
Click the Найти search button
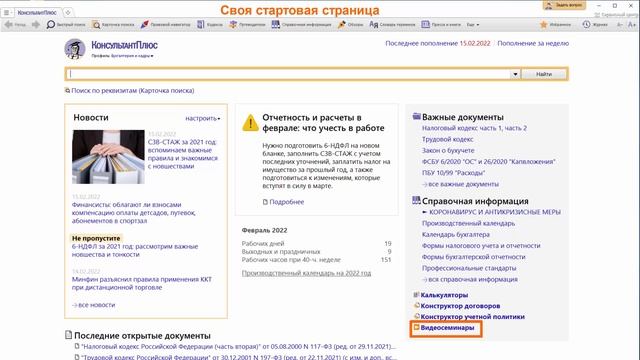tap(544, 74)
